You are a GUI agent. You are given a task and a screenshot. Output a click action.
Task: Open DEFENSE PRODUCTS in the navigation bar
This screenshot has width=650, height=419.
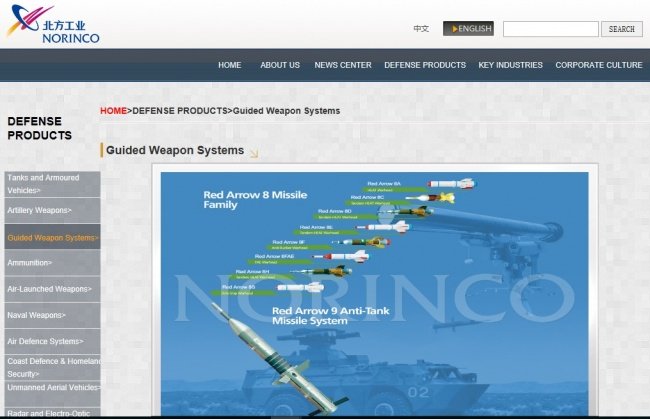click(425, 65)
